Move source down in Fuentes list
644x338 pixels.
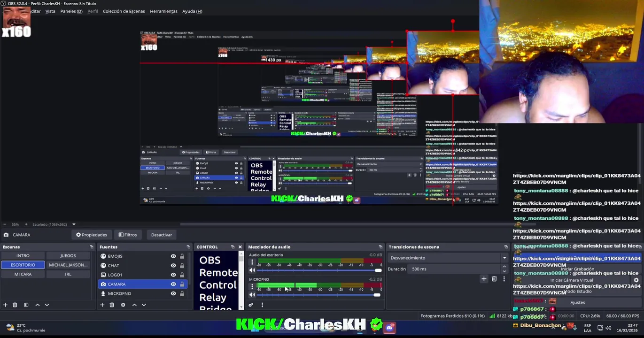pos(144,305)
